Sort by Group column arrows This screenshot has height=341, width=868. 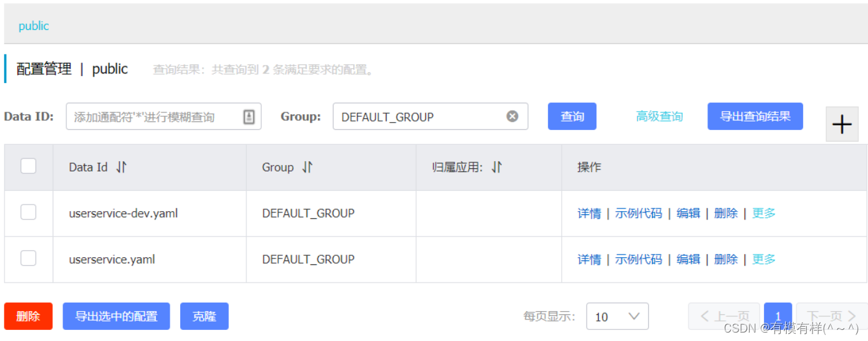coord(308,167)
